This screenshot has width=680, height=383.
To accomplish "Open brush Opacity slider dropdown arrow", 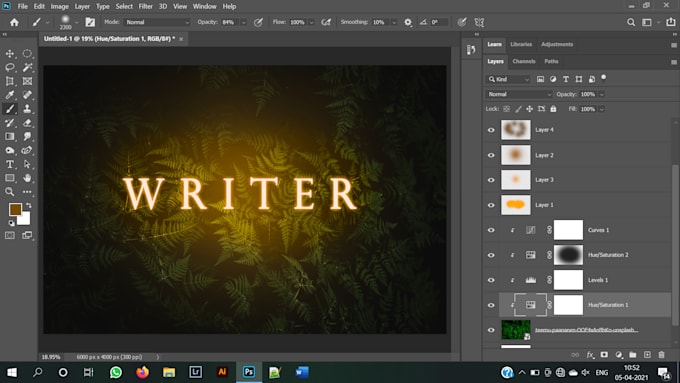I will [x=244, y=22].
